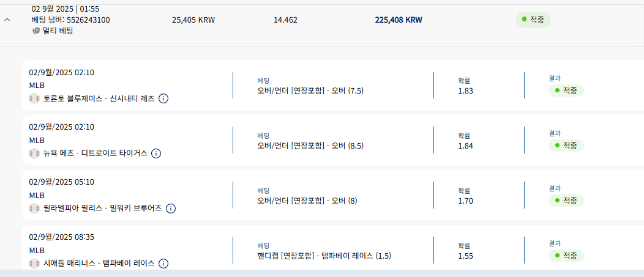This screenshot has width=644, height=277.
Task: Click 적중 result badge for Tampa Bay handicap
Action: pyautogui.click(x=566, y=256)
